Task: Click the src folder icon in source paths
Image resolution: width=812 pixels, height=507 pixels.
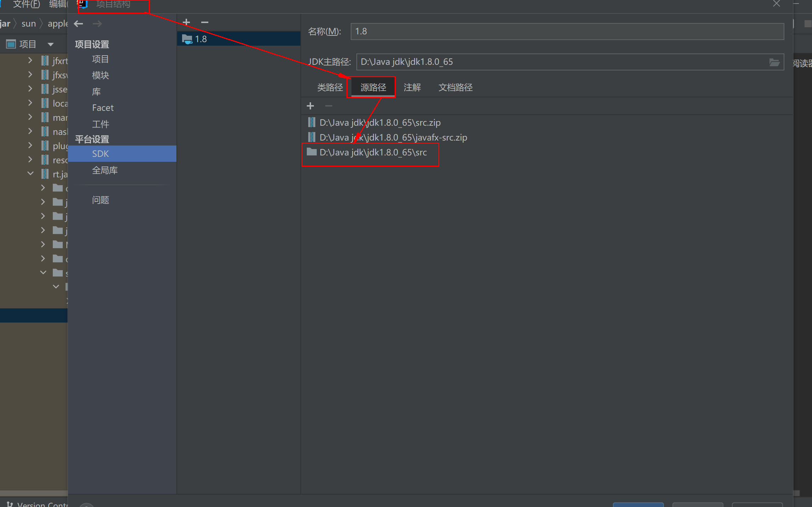Action: point(311,152)
